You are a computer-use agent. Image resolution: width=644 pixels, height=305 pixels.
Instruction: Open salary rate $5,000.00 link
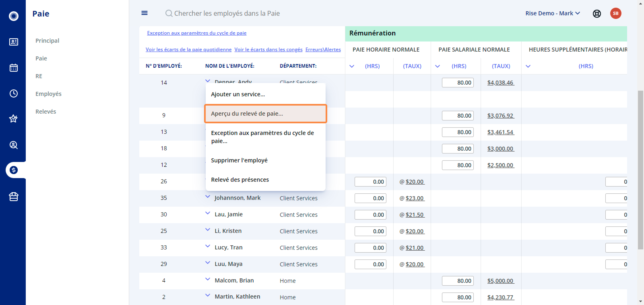coord(501,281)
